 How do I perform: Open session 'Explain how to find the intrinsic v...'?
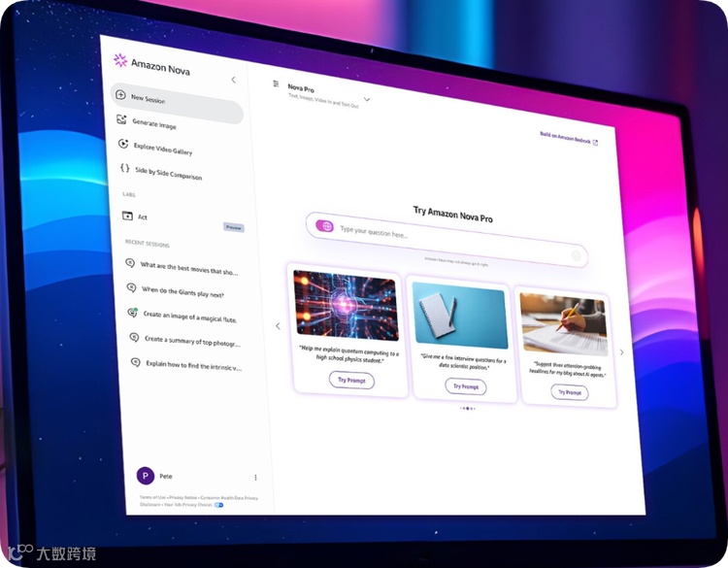[194, 365]
